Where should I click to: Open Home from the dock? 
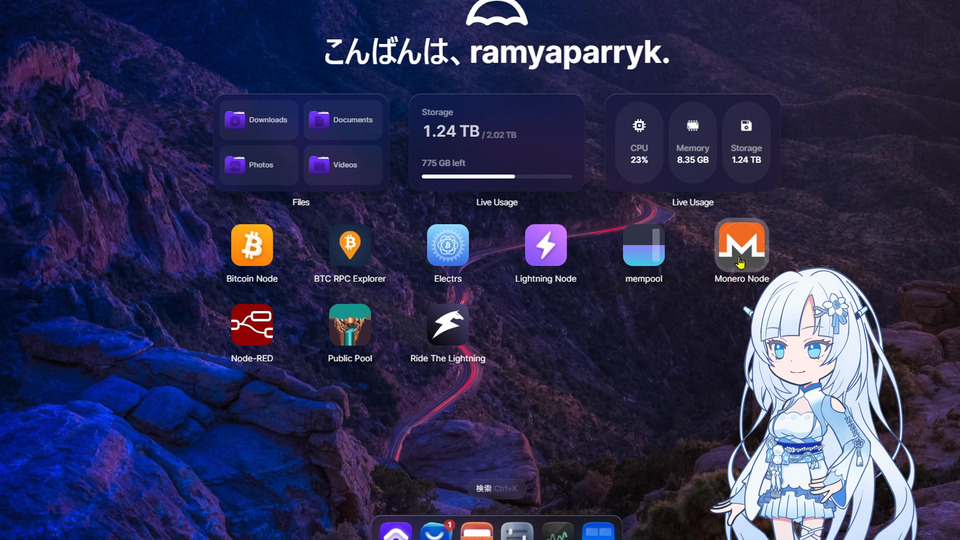tap(396, 531)
